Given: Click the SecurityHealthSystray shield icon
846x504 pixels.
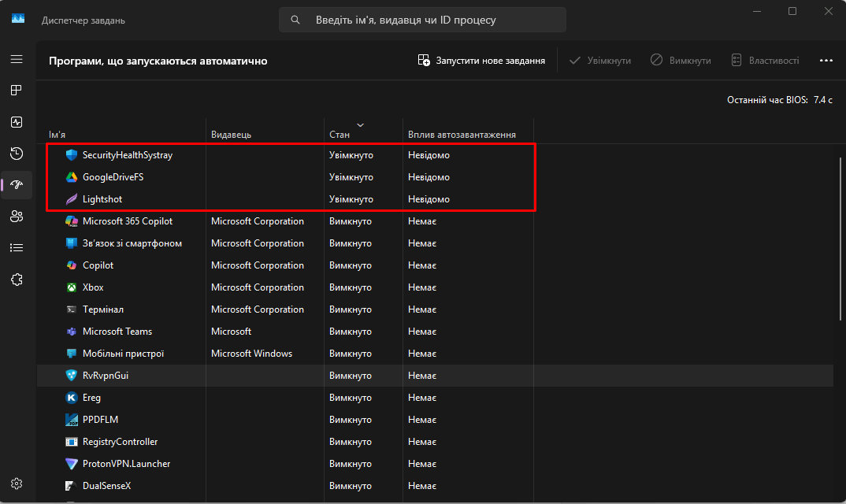Looking at the screenshot, I should click(71, 155).
